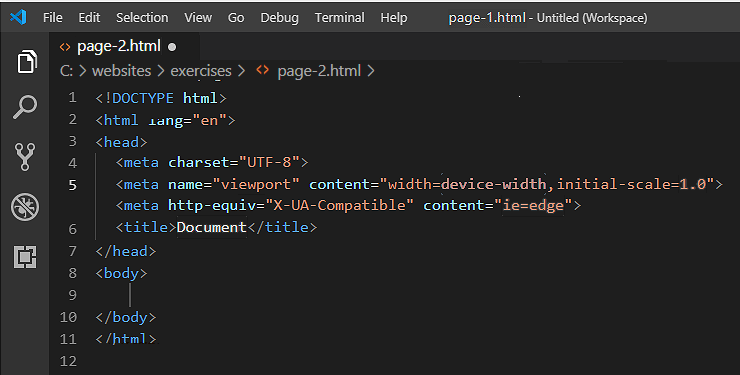Screen dimensions: 740x375
Task: Open the Go menu
Action: [x=236, y=18]
